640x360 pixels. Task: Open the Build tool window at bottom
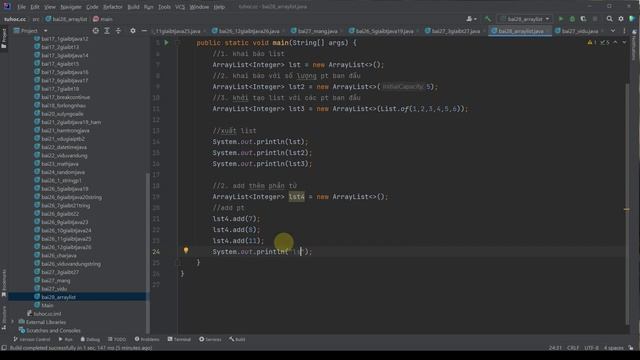click(x=237, y=339)
